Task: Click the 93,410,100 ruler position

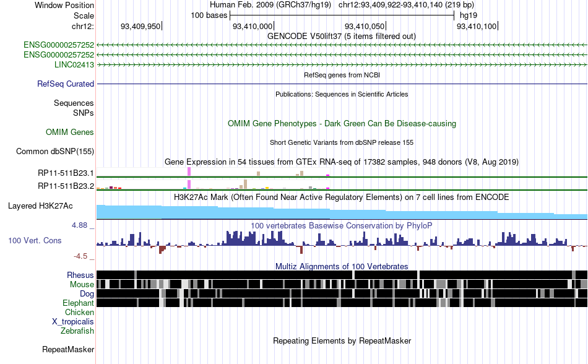Action: click(476, 26)
